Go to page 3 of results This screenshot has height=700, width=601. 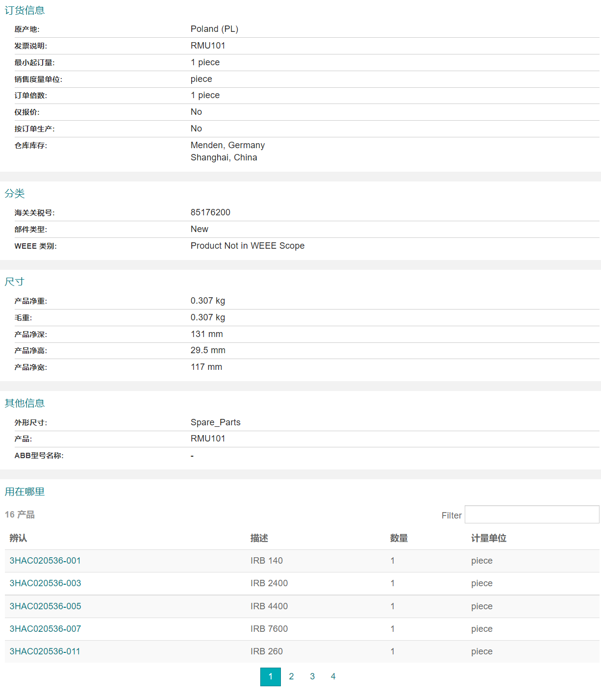(x=312, y=676)
